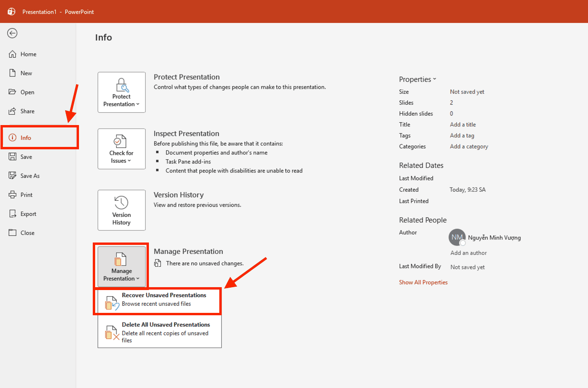The width and height of the screenshot is (588, 388).
Task: Click the Add a category field
Action: tap(469, 146)
